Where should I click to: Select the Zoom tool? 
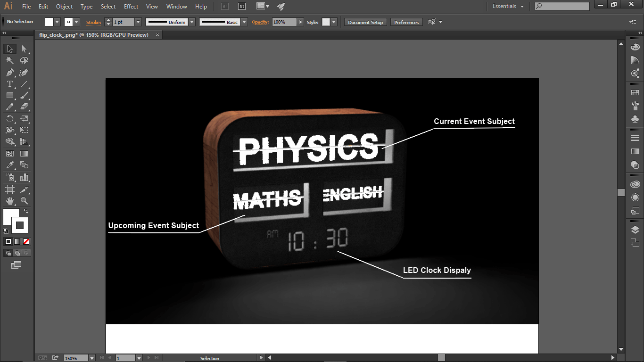pos(24,201)
